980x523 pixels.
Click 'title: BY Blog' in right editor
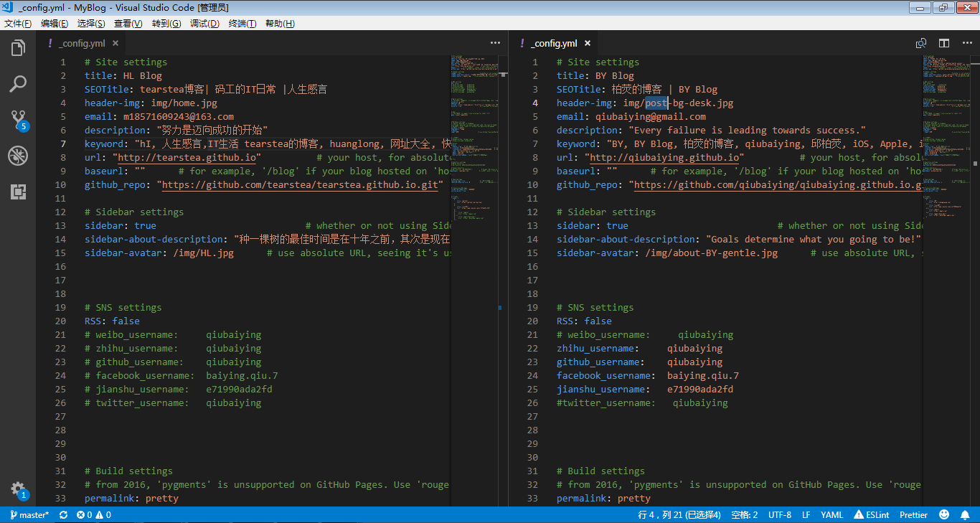click(x=595, y=76)
